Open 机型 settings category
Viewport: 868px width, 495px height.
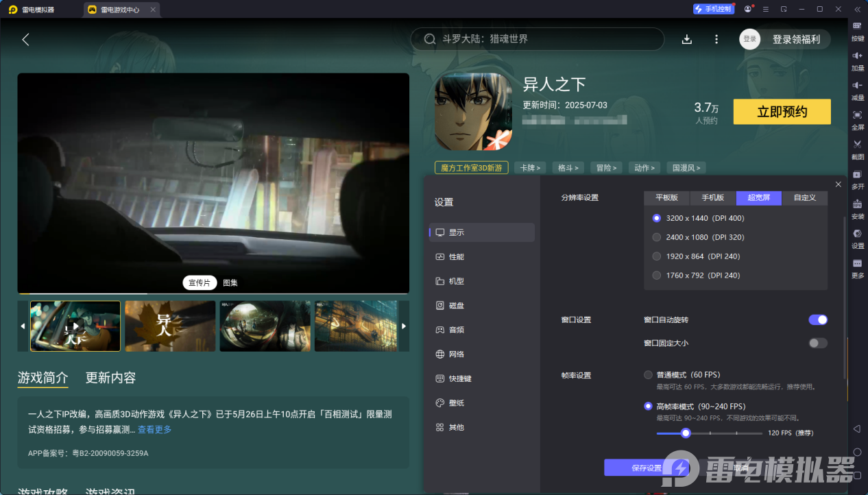click(x=482, y=281)
